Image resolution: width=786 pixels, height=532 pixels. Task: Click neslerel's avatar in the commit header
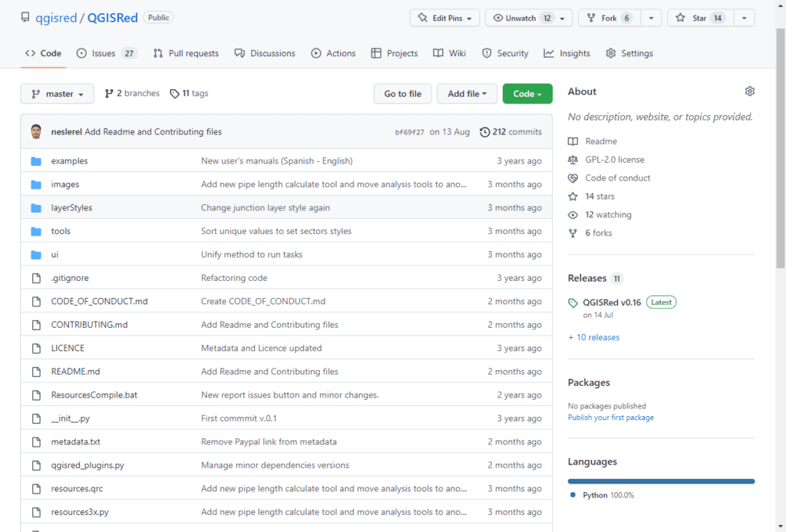click(x=36, y=131)
